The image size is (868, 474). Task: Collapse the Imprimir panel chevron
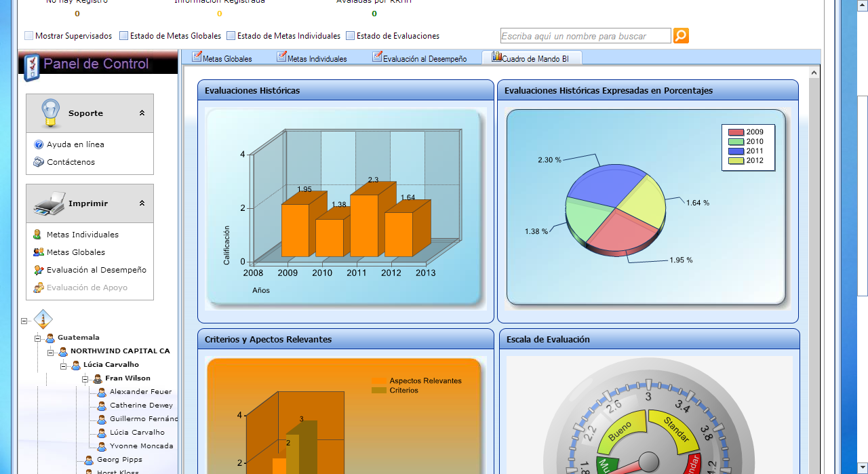[142, 203]
